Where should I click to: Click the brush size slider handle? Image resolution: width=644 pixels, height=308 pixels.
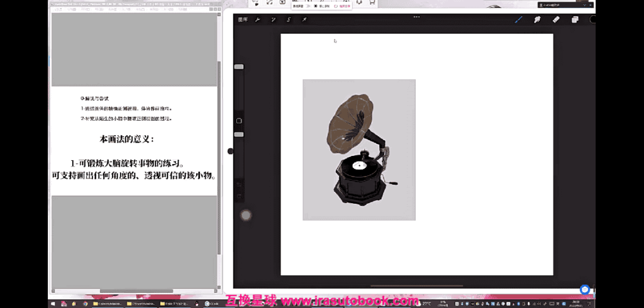238,67
